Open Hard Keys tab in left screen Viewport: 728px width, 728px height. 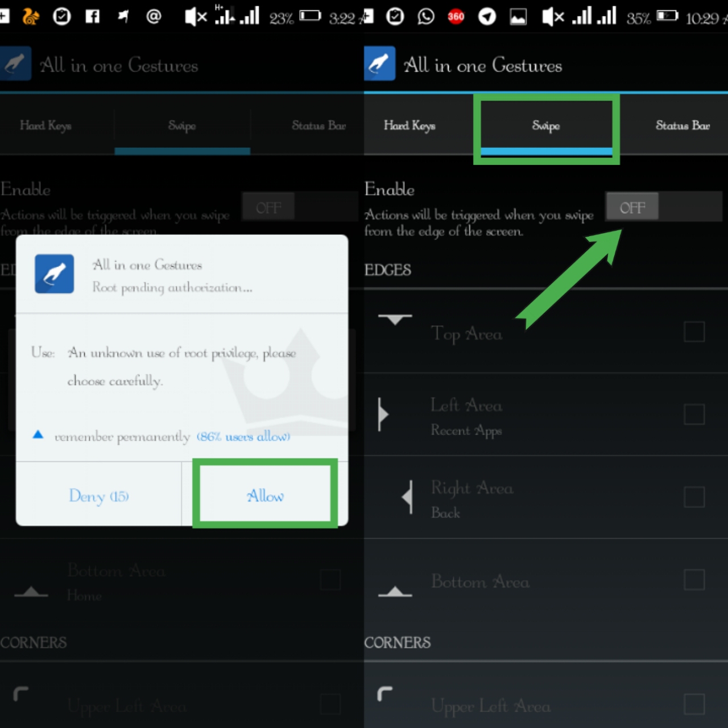pos(45,126)
